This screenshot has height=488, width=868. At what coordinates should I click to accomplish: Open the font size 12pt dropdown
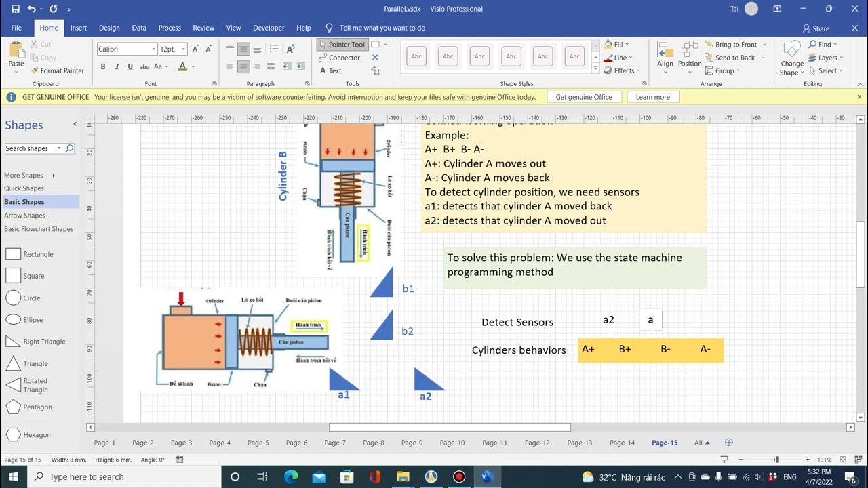pyautogui.click(x=184, y=49)
